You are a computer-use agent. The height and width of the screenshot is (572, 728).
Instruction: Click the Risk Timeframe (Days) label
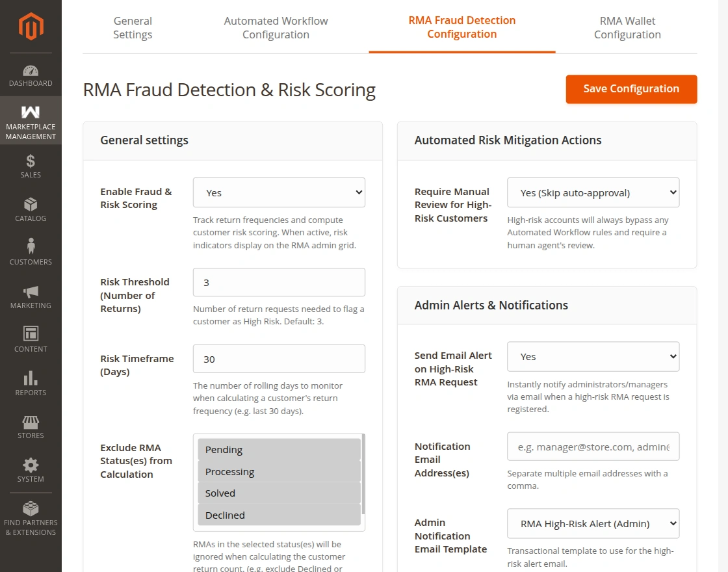[137, 365]
